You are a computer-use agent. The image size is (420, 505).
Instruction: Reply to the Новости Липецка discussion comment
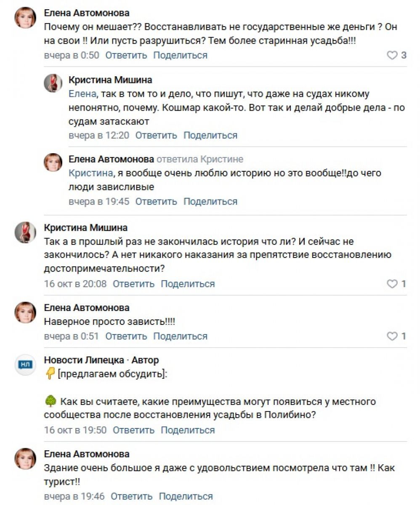pos(133,430)
